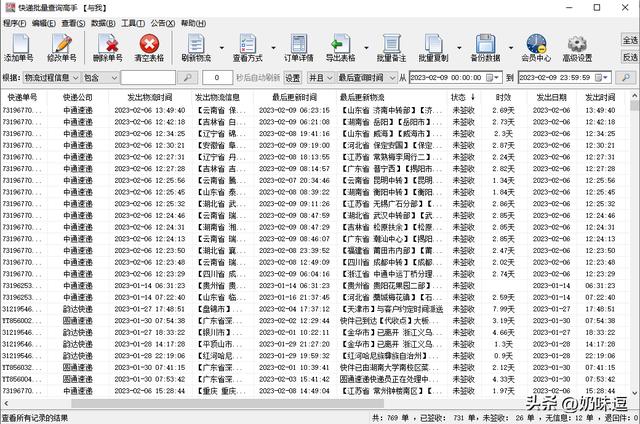640x424 pixels.
Task: Select 韵达快递 row sent 2023-01-27 17:48:51
Action: pos(315,309)
